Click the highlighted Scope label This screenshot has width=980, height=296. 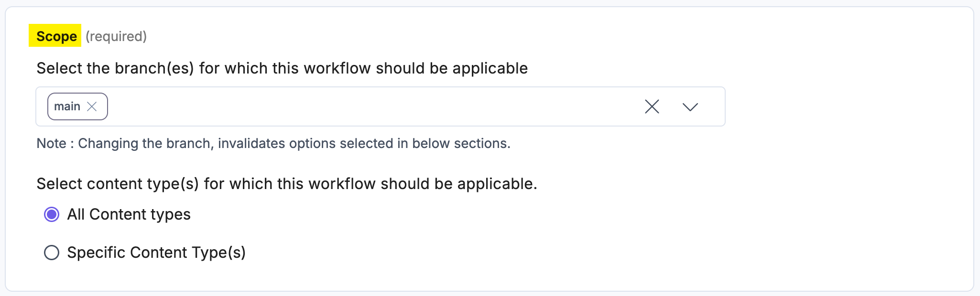pos(56,36)
